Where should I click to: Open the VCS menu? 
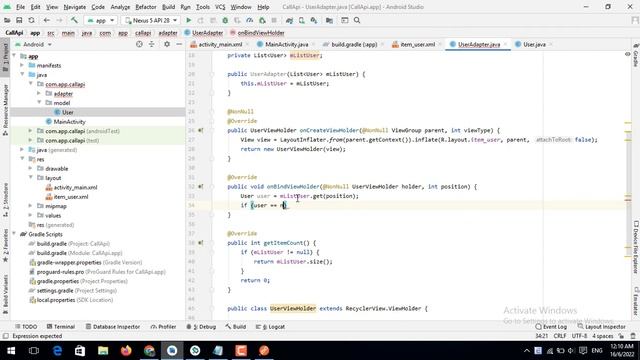click(220, 7)
